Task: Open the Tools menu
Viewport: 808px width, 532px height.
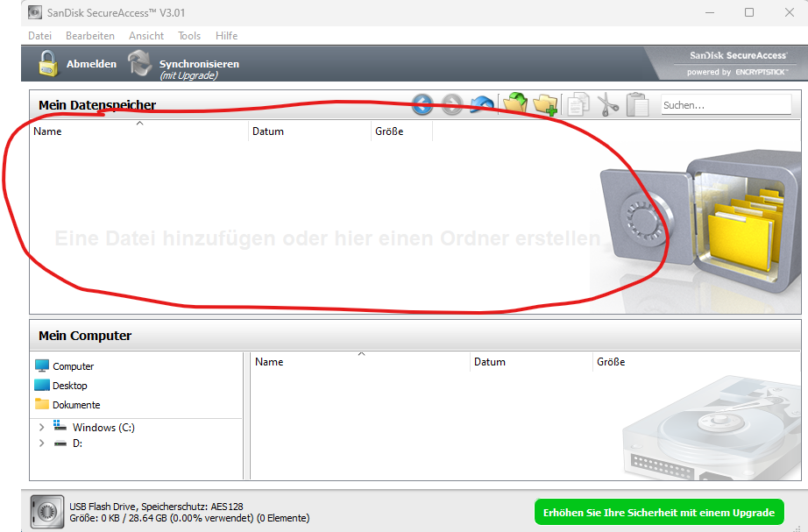Action: coord(189,36)
